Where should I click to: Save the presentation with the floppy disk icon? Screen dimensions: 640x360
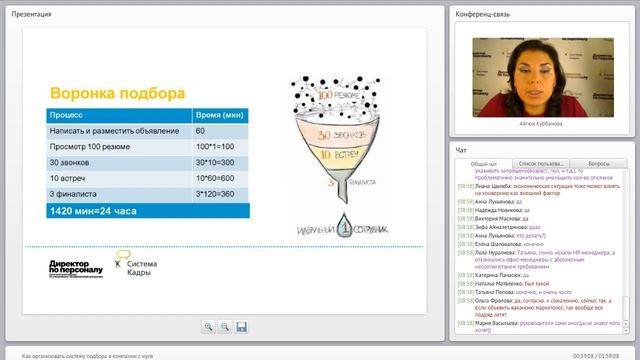click(x=242, y=327)
